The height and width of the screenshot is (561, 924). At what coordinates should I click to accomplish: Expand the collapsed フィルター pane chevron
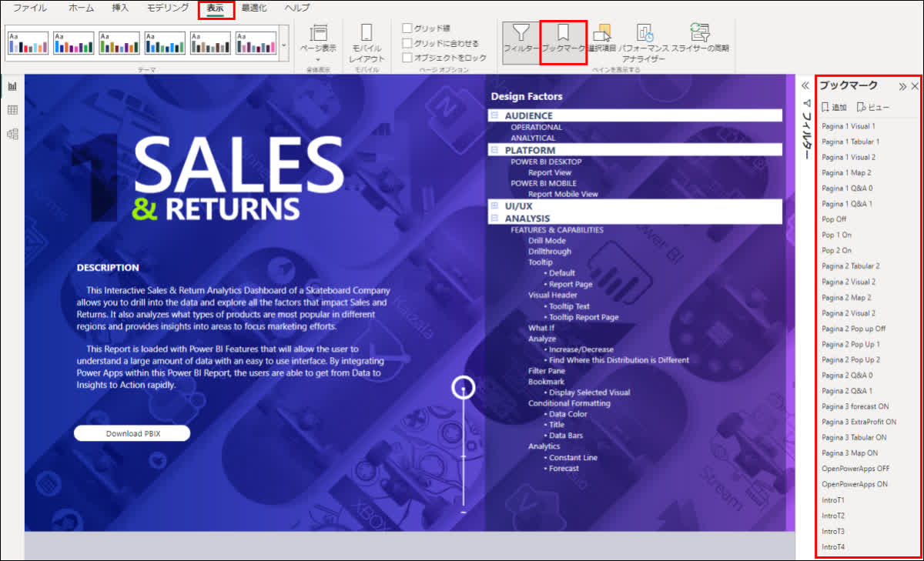click(805, 86)
